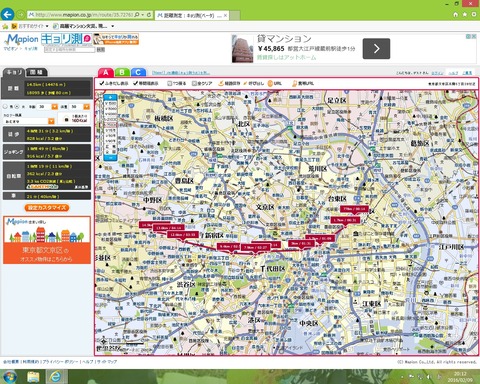This screenshot has height=384, width=480.
Task: Click the キョリ測 logo banner
Action: pos(66,39)
